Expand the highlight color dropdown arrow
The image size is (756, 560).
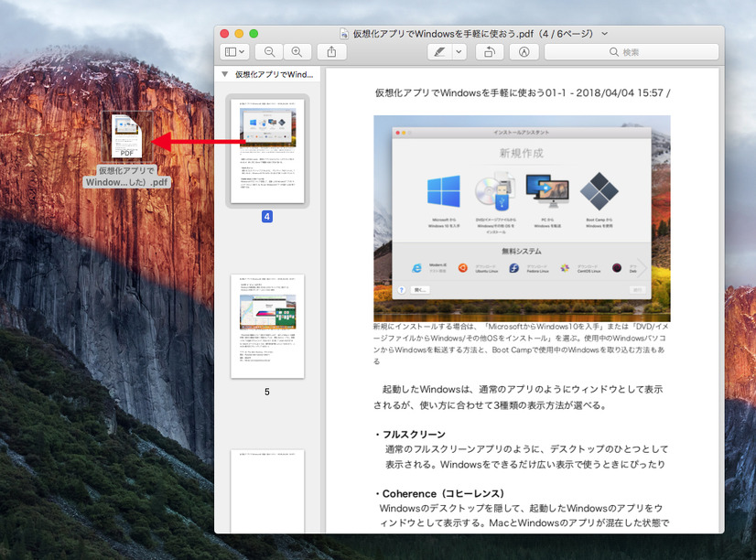point(459,52)
